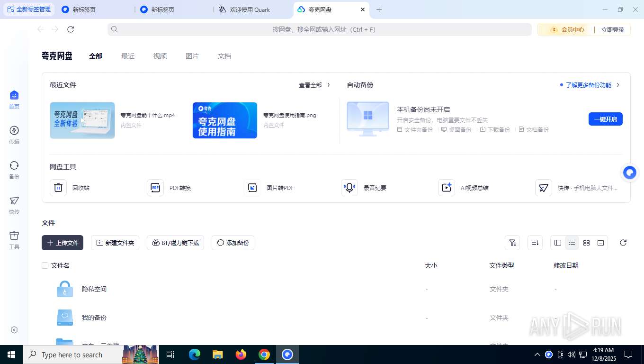Click the 上传文件 upload button
The width and height of the screenshot is (644, 364).
click(x=63, y=243)
